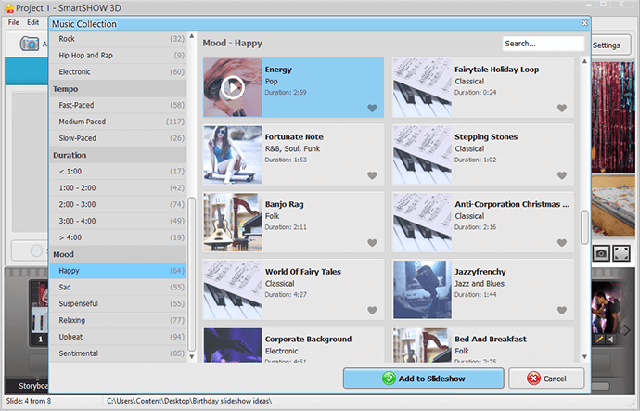Click Banjo Rag thumbnail

(233, 222)
